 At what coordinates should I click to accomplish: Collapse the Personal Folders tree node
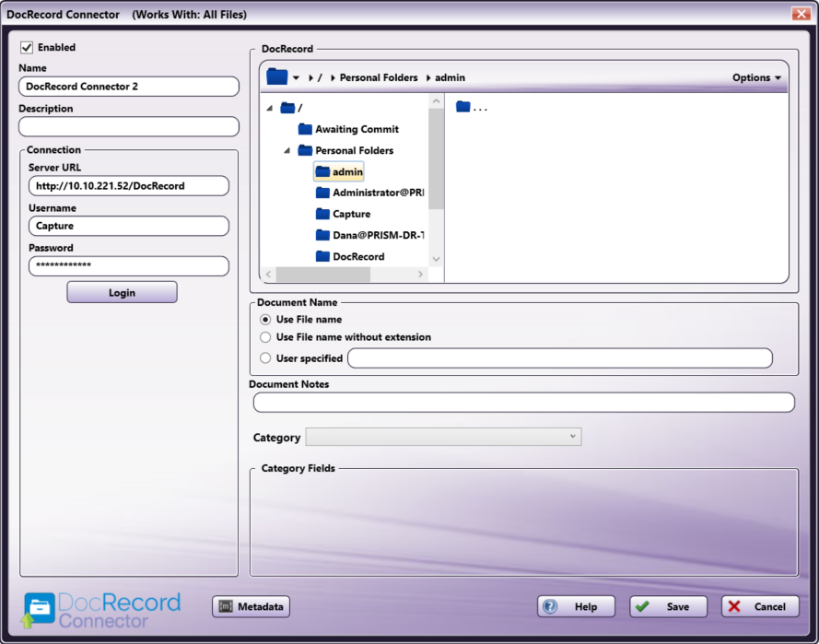coord(287,150)
